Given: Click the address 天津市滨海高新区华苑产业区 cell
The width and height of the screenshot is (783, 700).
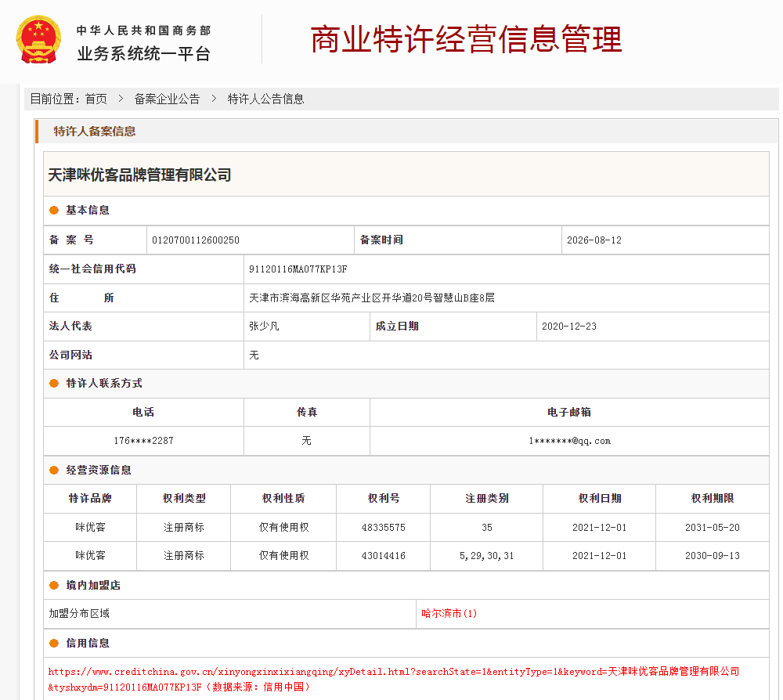Looking at the screenshot, I should [x=507, y=298].
